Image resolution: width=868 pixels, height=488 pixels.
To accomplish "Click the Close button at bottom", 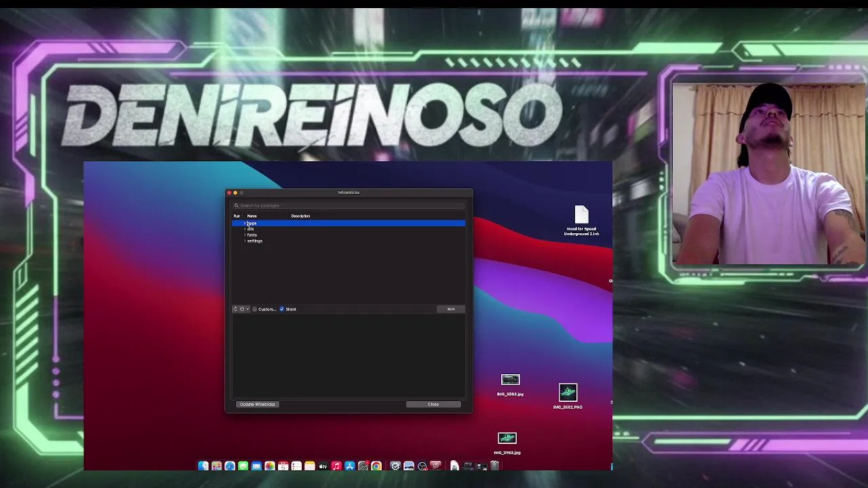I will [x=433, y=405].
